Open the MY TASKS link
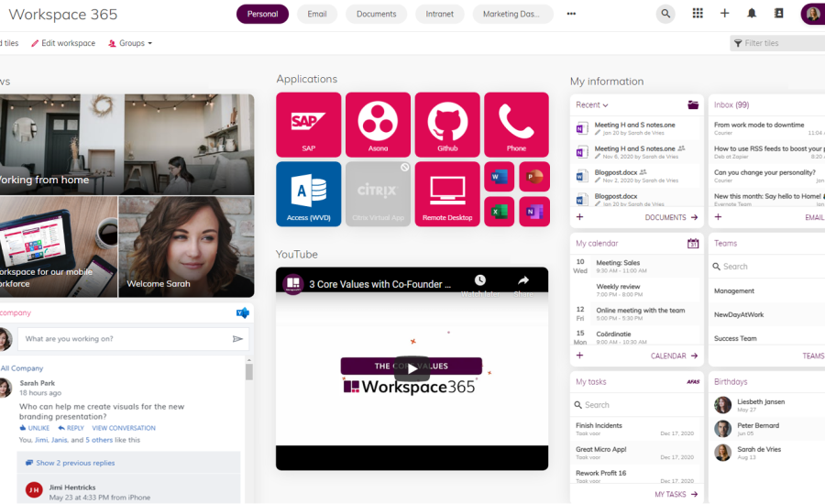 [x=676, y=494]
